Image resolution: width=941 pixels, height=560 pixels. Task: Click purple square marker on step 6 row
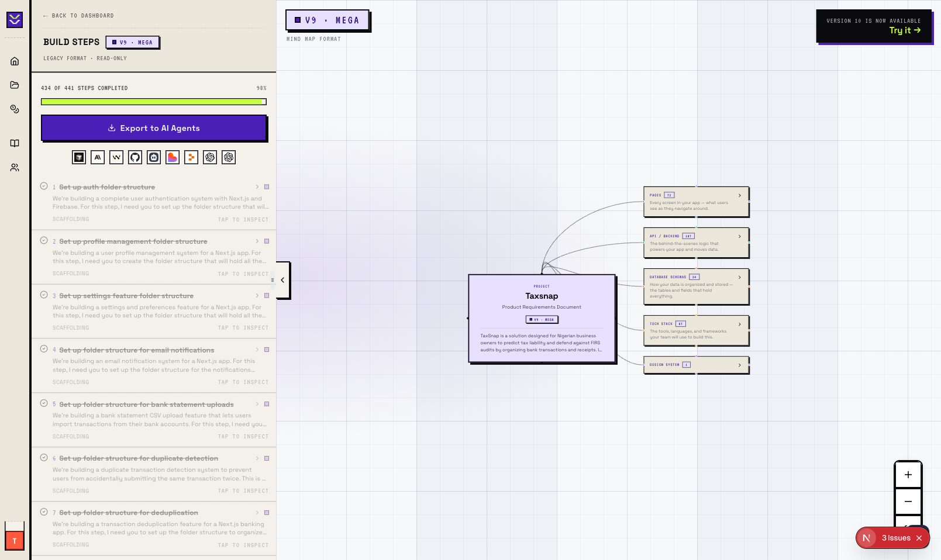[267, 458]
